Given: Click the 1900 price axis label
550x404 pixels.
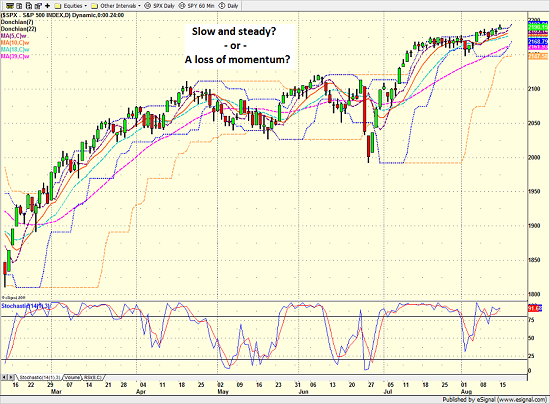Looking at the screenshot, I should 534,226.
